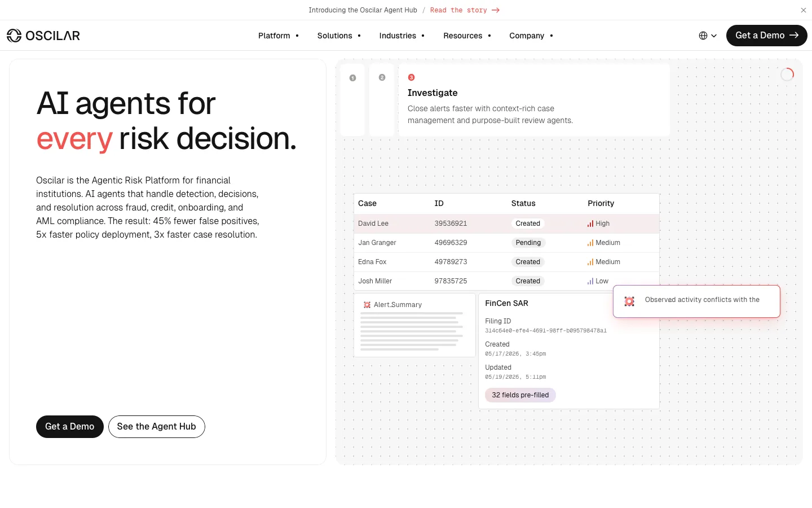Screen dimensions: 812x508
Task: Expand the Solutions menu
Action: pyautogui.click(x=339, y=36)
